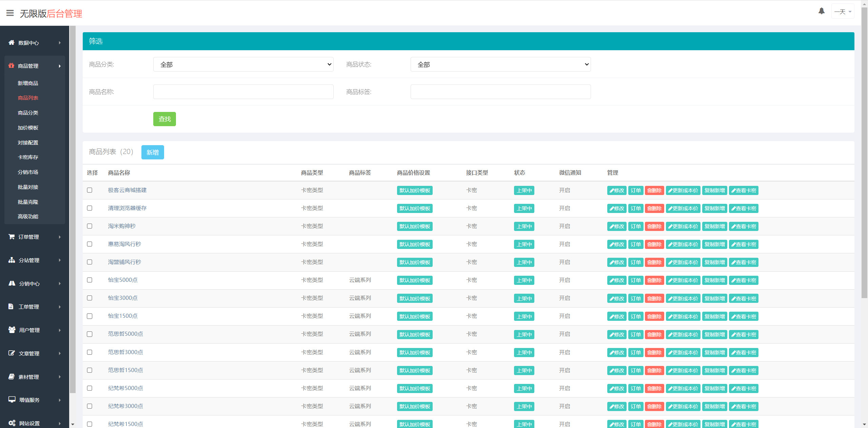Click 修改 for 纪梵希3000点
The image size is (868, 428).
pyautogui.click(x=617, y=406)
